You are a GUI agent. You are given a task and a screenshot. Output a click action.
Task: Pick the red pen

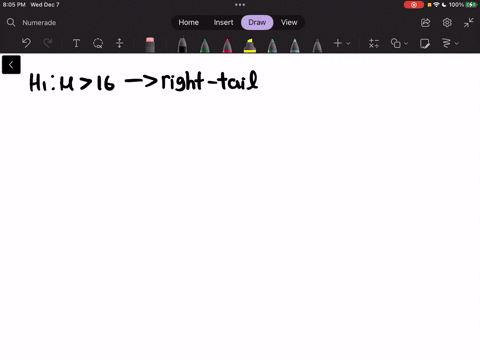coord(227,45)
